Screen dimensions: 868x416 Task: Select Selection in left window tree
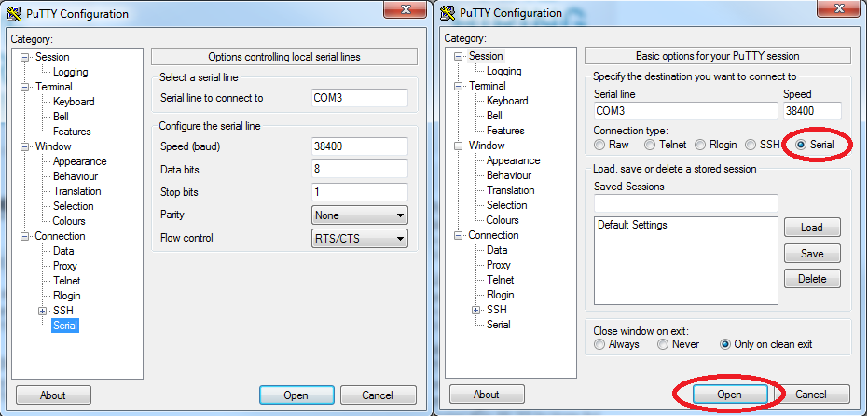click(73, 207)
